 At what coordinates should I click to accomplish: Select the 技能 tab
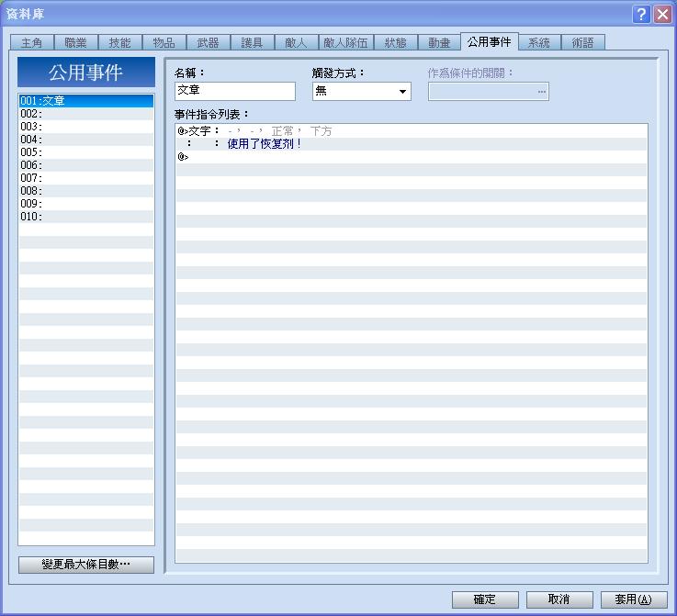point(120,42)
